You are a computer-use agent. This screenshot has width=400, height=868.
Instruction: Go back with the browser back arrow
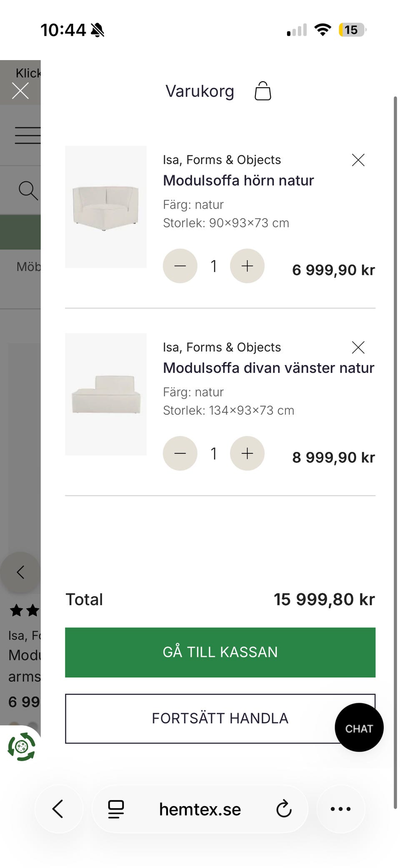click(58, 809)
